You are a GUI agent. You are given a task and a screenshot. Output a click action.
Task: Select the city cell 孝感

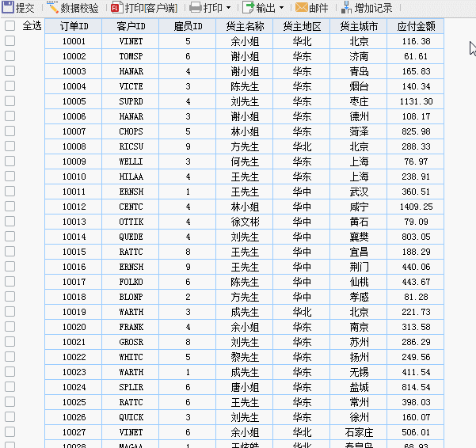click(359, 297)
